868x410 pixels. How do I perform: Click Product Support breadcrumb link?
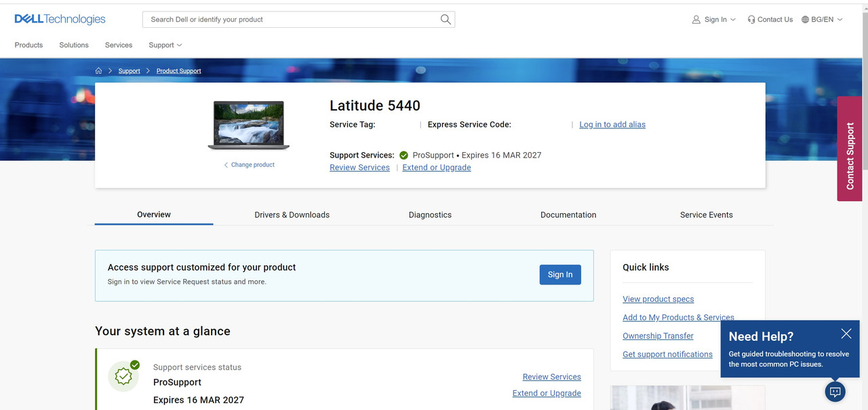[179, 71]
